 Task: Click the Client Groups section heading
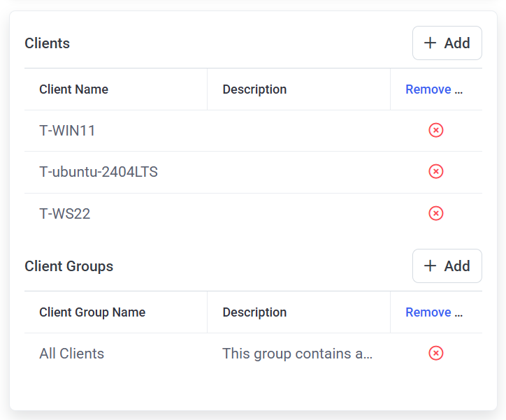(68, 266)
